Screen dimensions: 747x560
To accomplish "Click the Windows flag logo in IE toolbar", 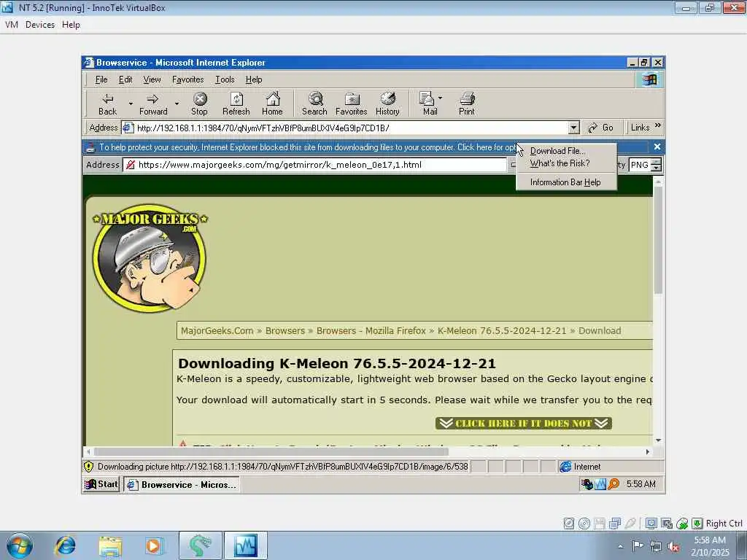I will click(x=650, y=79).
